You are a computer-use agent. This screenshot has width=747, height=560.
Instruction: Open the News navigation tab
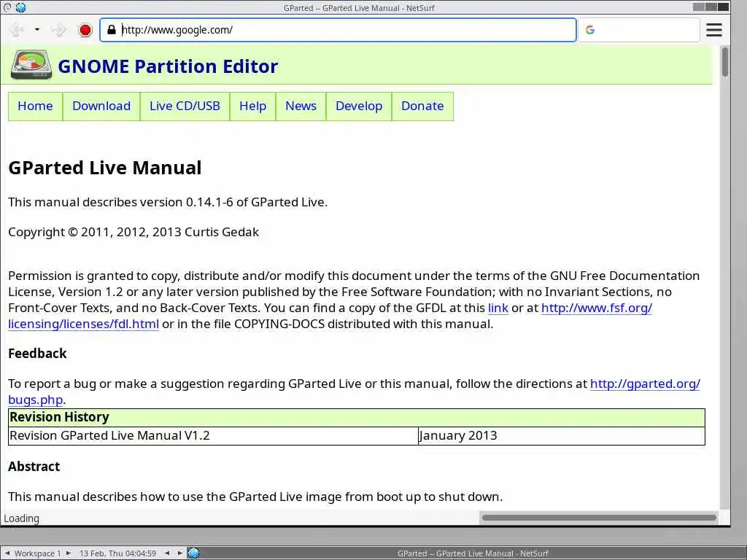tap(301, 106)
